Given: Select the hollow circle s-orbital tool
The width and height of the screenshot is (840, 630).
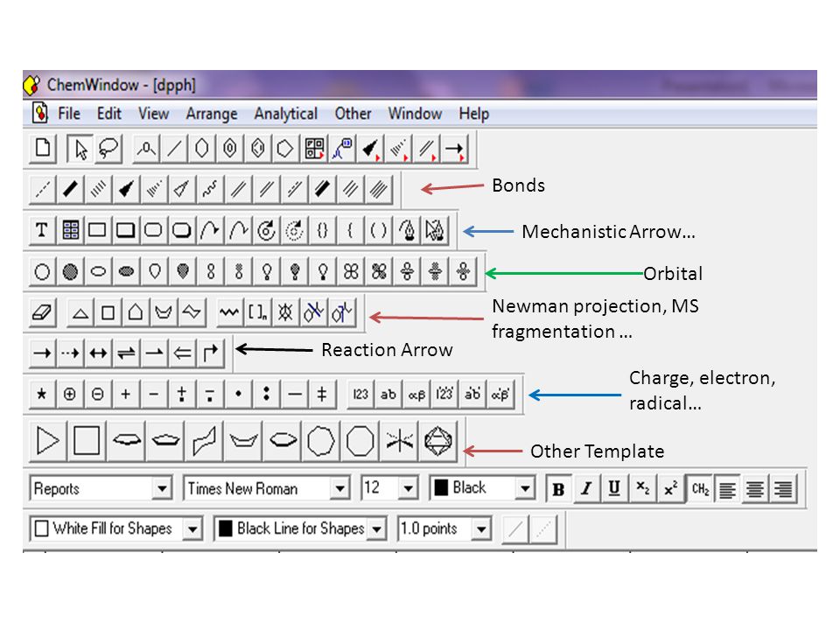Looking at the screenshot, I should pyautogui.click(x=42, y=271).
